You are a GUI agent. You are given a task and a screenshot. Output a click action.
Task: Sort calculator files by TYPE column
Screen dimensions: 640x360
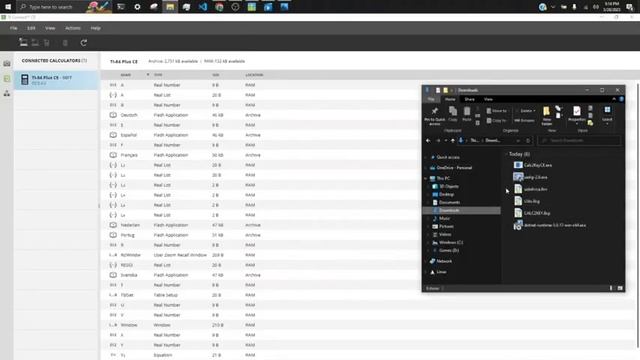point(158,75)
